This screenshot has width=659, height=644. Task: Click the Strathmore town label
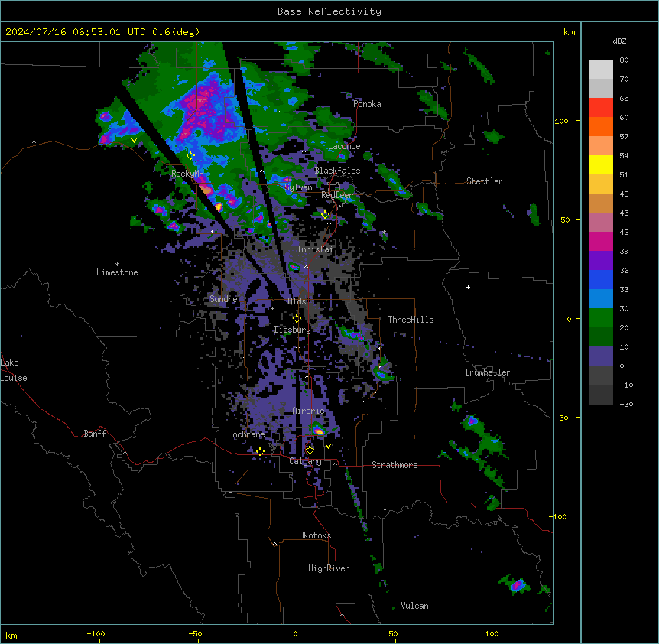coord(394,465)
